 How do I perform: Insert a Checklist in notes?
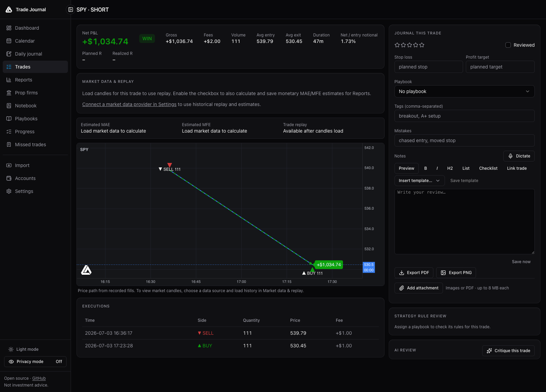pyautogui.click(x=488, y=168)
